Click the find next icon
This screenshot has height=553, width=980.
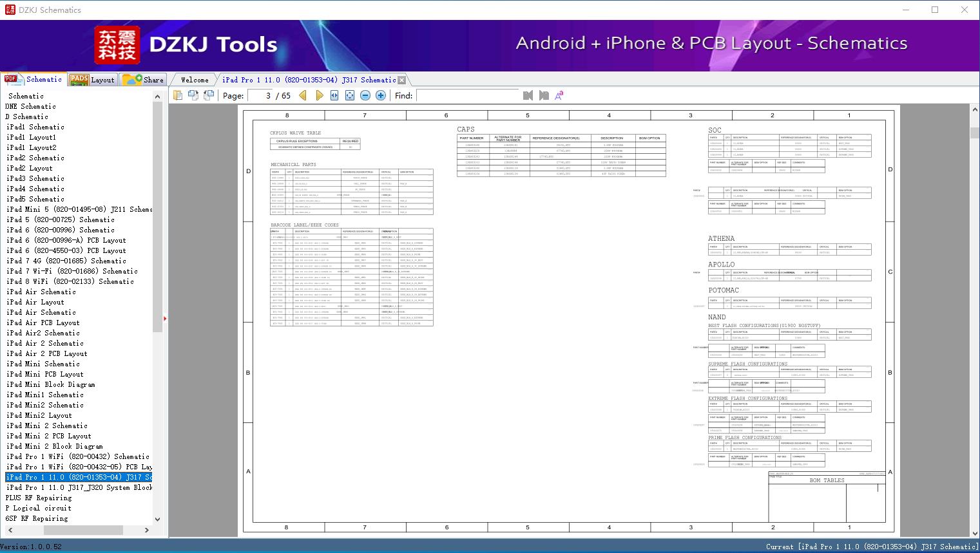point(544,95)
